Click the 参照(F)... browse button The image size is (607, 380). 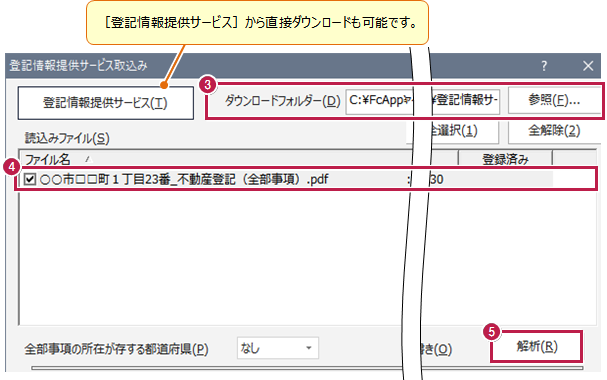(554, 101)
